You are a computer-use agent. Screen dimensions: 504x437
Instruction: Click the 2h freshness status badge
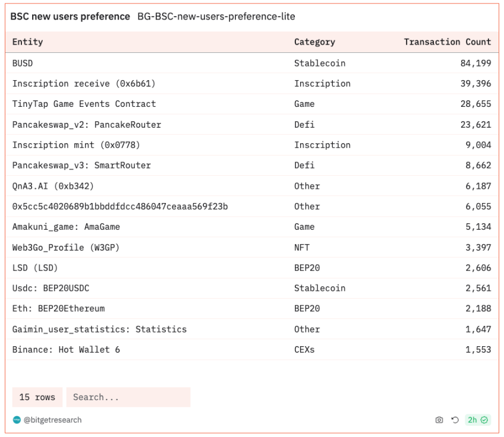pos(478,420)
